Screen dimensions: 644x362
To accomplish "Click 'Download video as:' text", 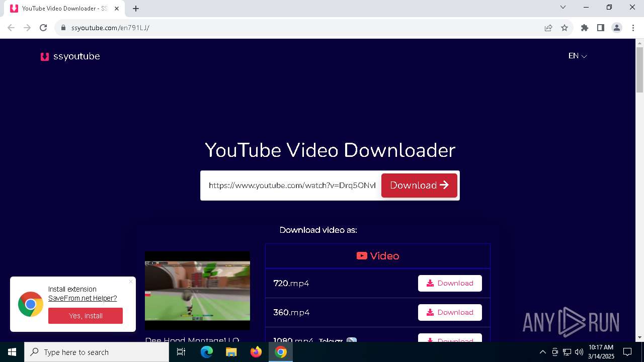I will [318, 230].
